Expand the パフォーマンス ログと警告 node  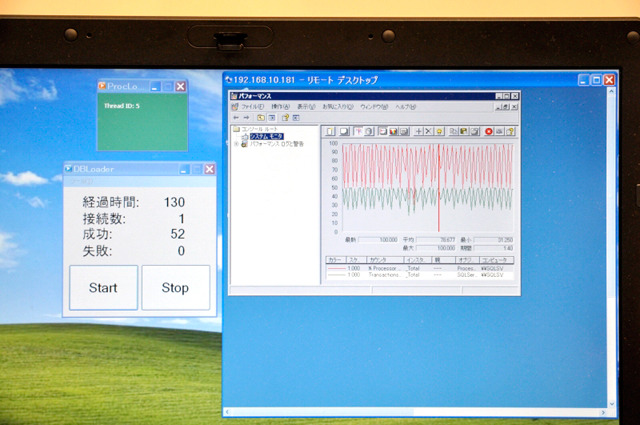[236, 144]
